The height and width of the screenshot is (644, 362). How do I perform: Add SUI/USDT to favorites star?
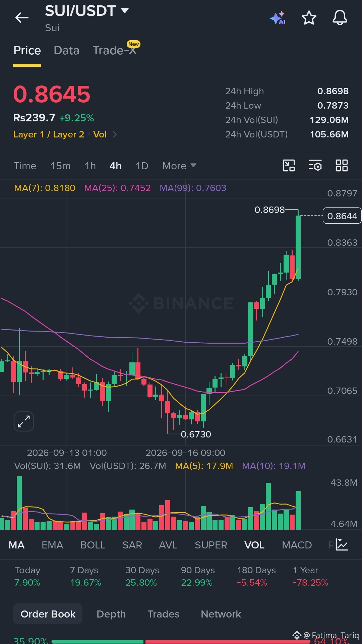click(309, 18)
